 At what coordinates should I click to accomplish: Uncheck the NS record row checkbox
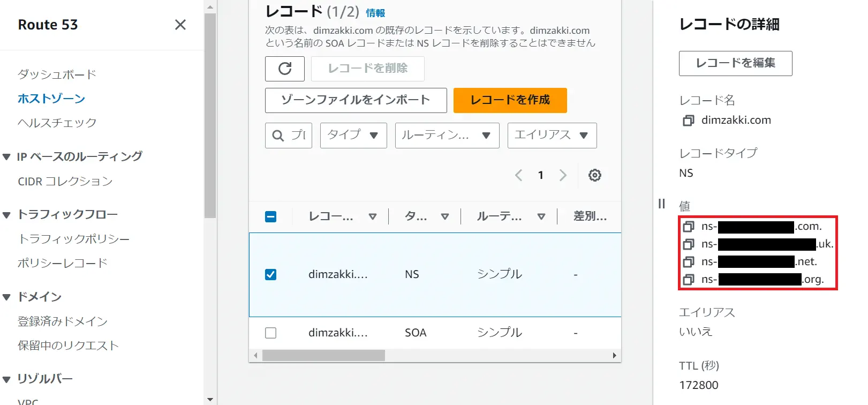[271, 274]
